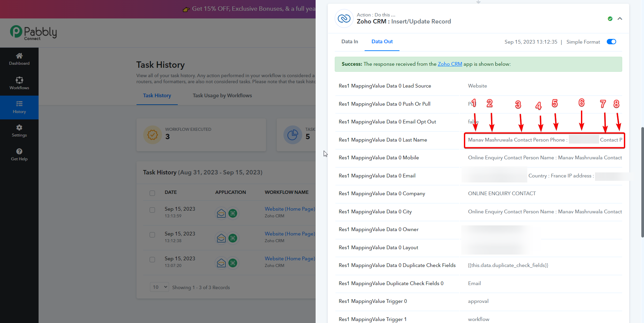Toggle the Simple Format switch
The width and height of the screenshot is (644, 323).
[611, 42]
